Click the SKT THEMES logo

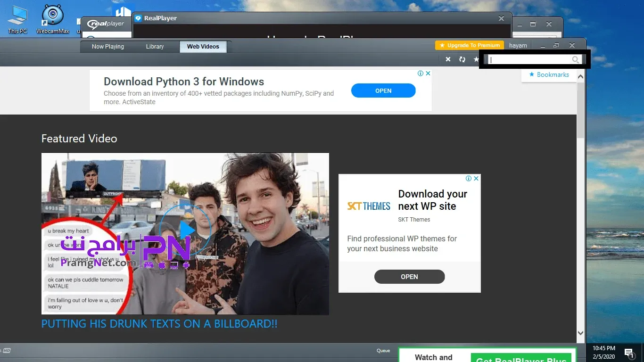click(369, 206)
